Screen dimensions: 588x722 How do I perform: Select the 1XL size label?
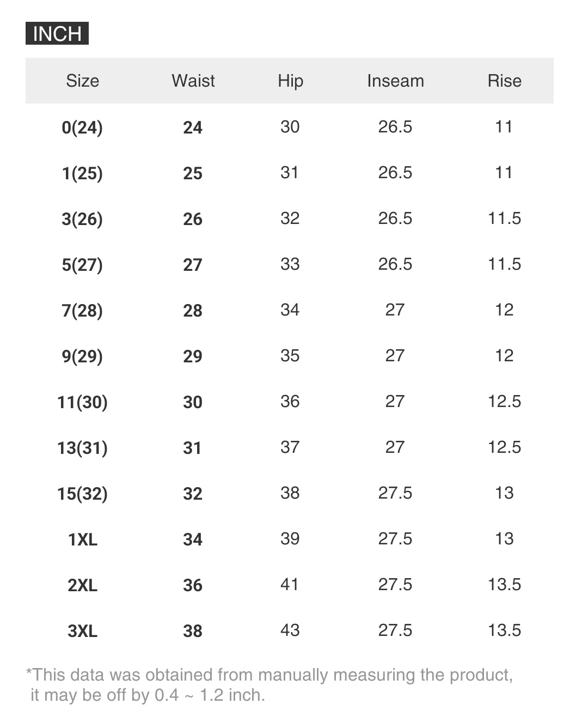(x=83, y=539)
